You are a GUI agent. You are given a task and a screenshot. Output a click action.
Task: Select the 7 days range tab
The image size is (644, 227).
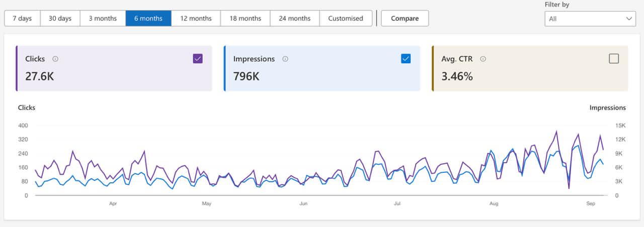[x=22, y=19]
